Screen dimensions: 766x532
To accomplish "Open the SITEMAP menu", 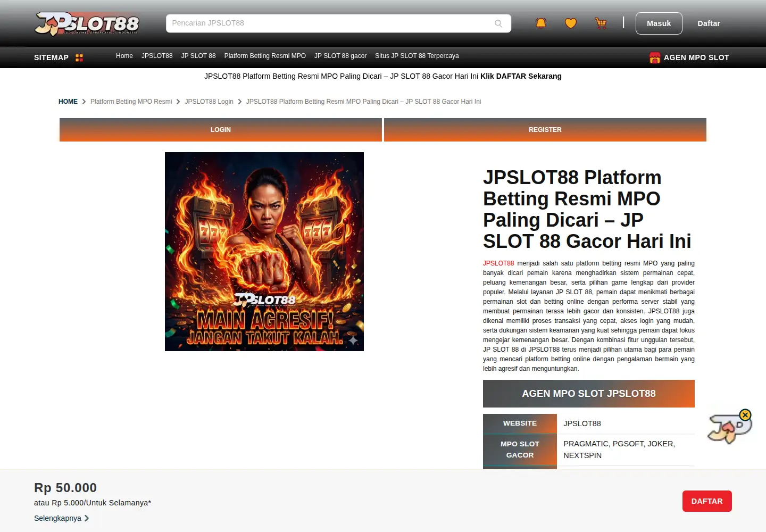I will pos(51,57).
